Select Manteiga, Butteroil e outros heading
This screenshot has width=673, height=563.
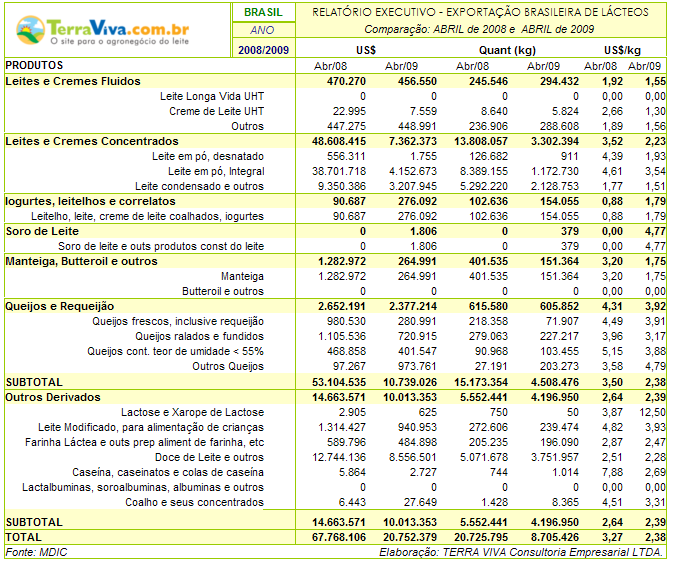coord(81,261)
